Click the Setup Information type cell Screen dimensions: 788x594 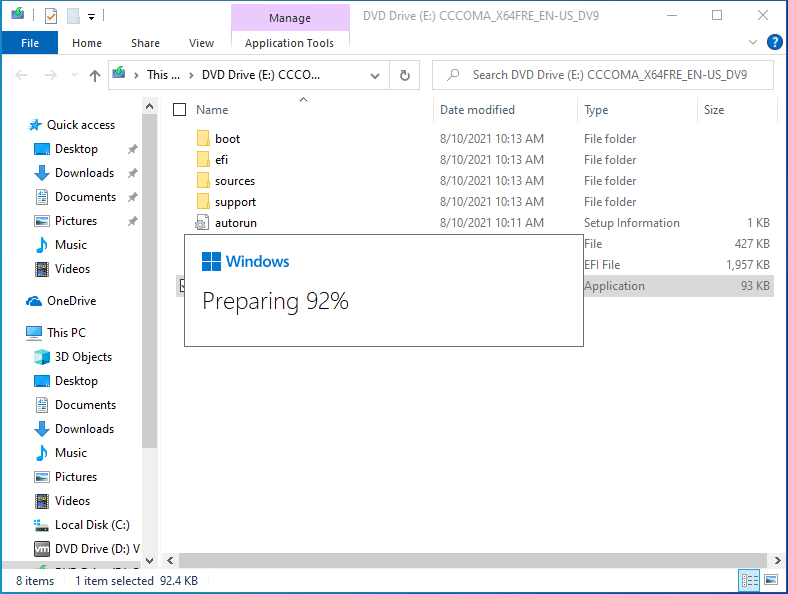point(631,223)
